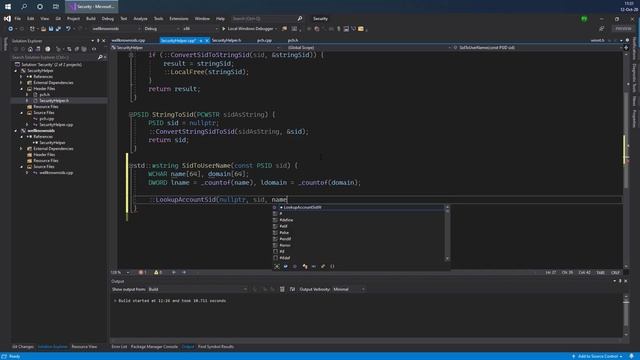640x360 pixels.
Task: Close the SecurityHelper.cpp tab
Action: pyautogui.click(x=207, y=40)
